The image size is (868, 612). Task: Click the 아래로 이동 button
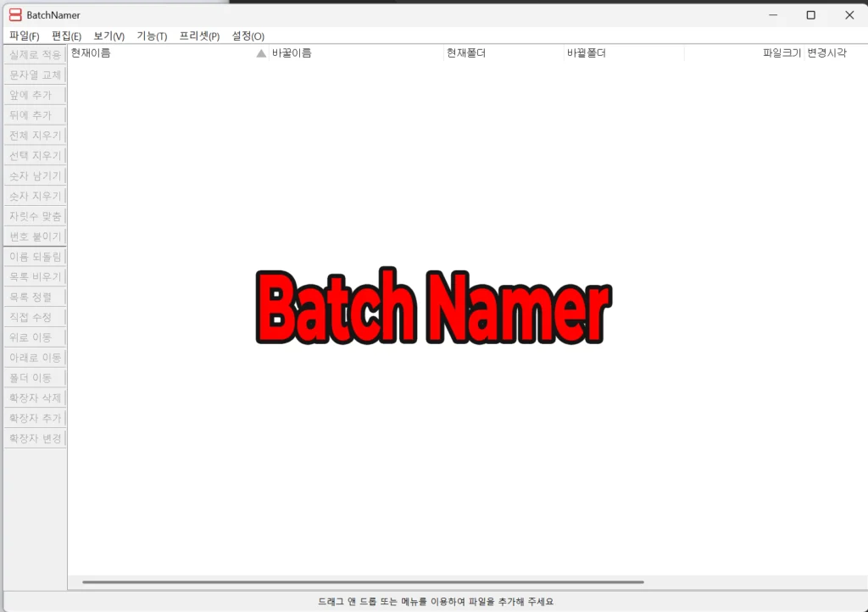pos(35,358)
